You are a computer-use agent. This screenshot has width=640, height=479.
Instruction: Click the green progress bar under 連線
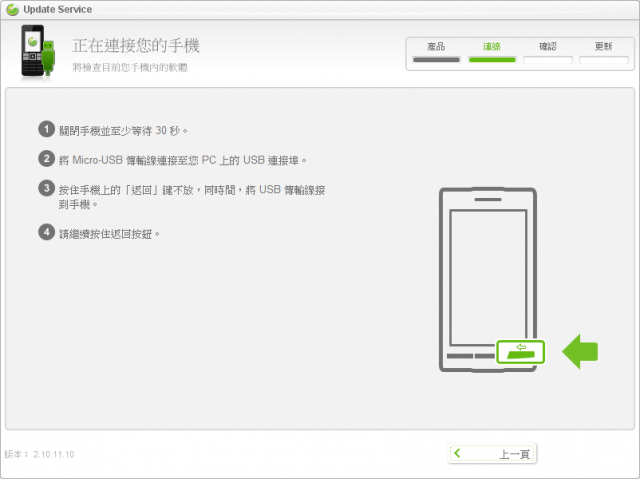pyautogui.click(x=492, y=60)
